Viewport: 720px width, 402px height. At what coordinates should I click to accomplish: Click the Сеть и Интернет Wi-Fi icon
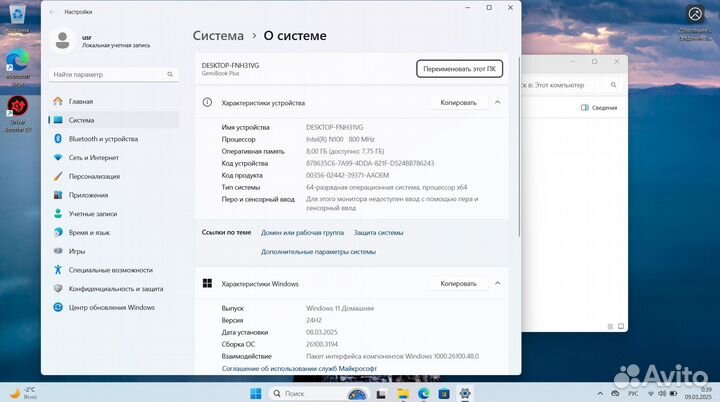click(58, 158)
